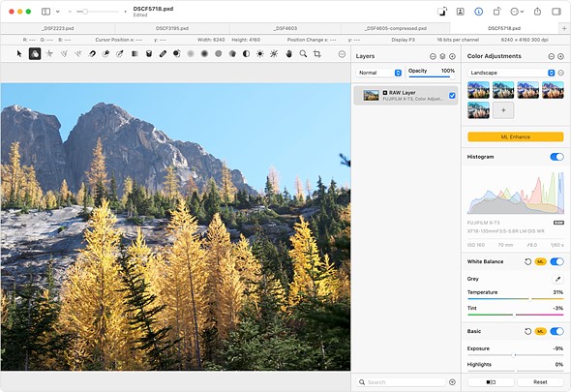The height and width of the screenshot is (392, 571).
Task: Open Layers panel minus-circle options
Action: (x=433, y=56)
